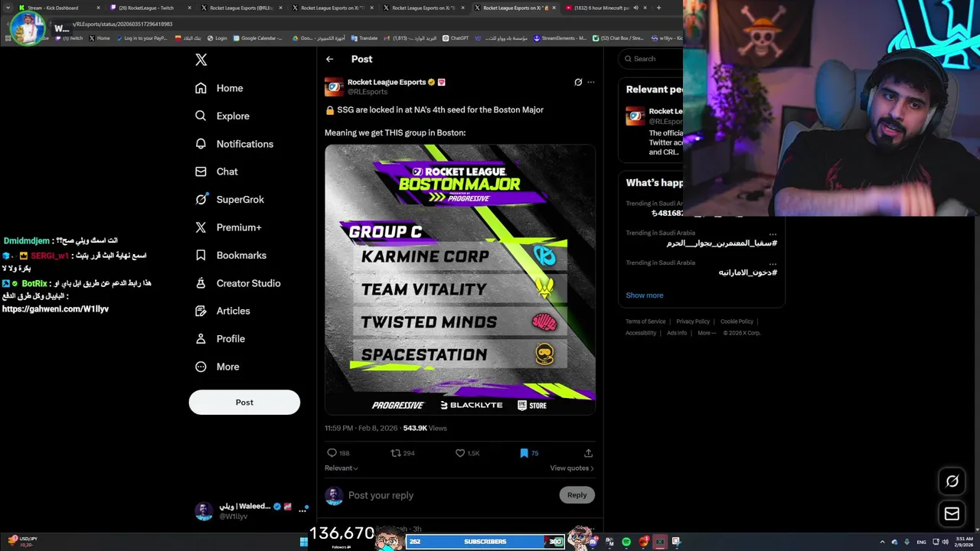980x551 pixels.
Task: Open the X logo home icon
Action: [201, 60]
